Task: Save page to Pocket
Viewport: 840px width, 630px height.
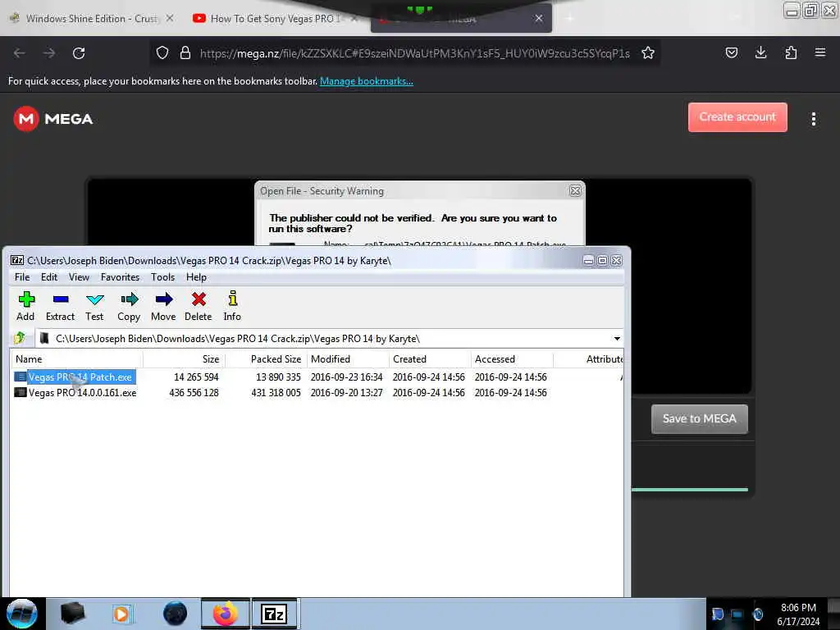Action: click(x=731, y=52)
